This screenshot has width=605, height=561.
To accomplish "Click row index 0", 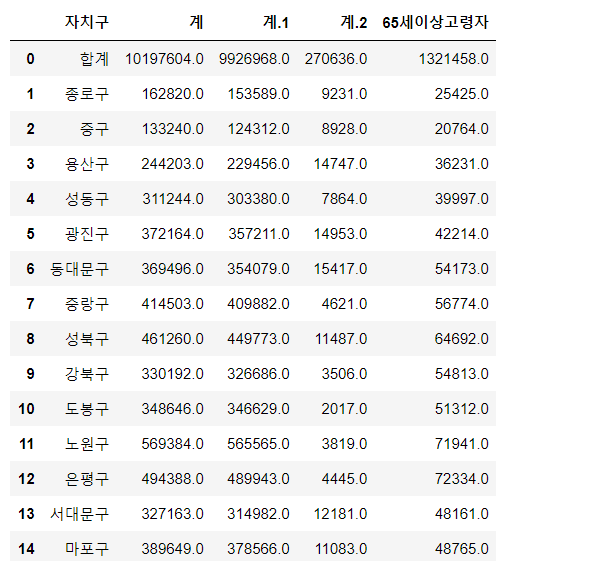I will pos(30,59).
